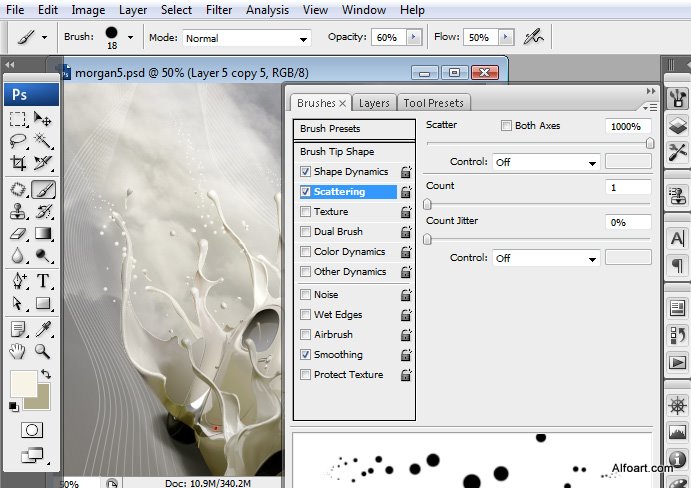Select the Clone Stamp tool
Viewport: 691px width, 488px height.
point(18,212)
